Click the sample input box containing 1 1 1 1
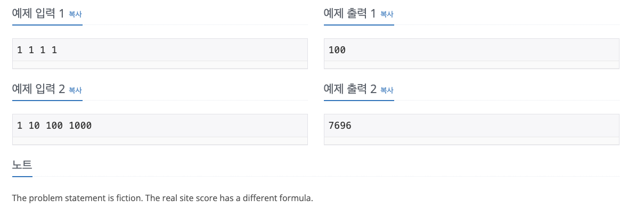 click(160, 53)
